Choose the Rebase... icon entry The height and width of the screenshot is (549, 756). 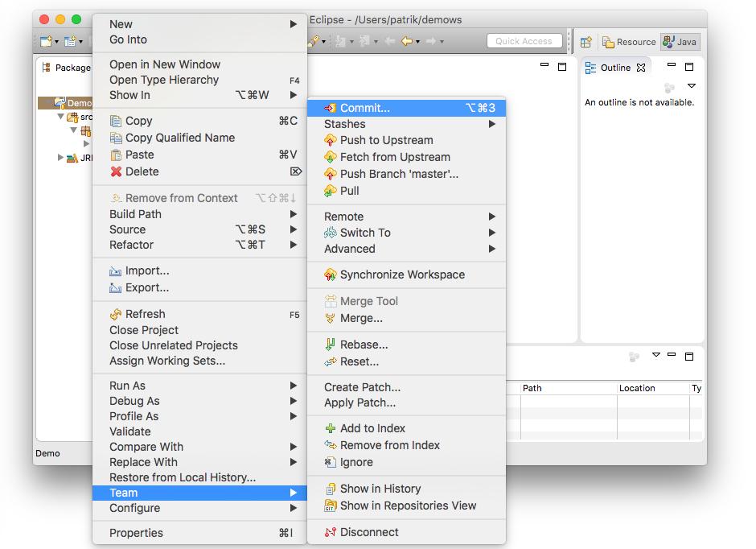[331, 345]
